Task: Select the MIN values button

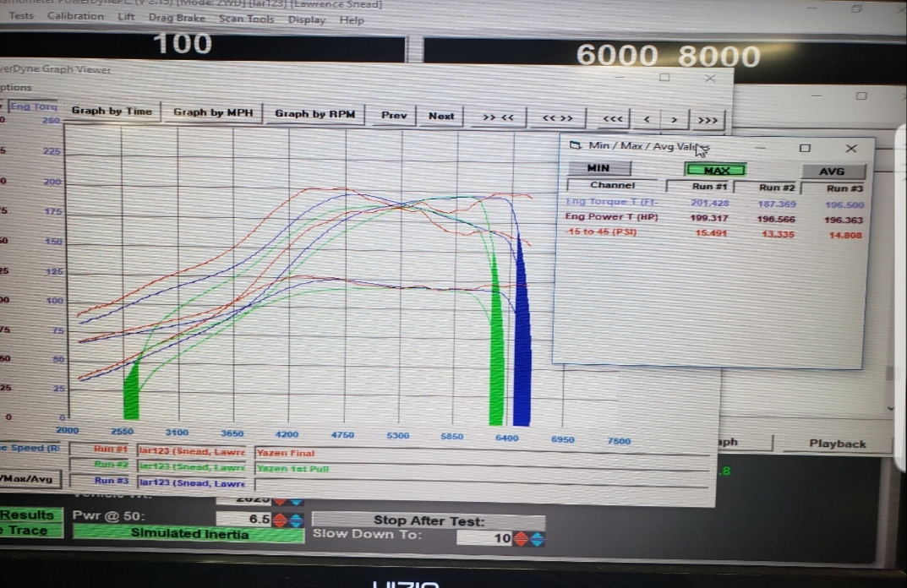Action: pyautogui.click(x=598, y=168)
